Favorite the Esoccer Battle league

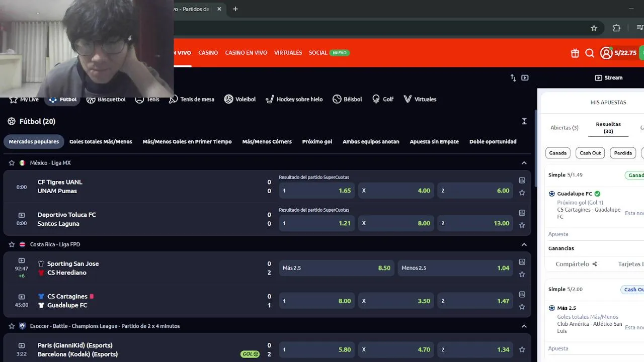point(12,326)
